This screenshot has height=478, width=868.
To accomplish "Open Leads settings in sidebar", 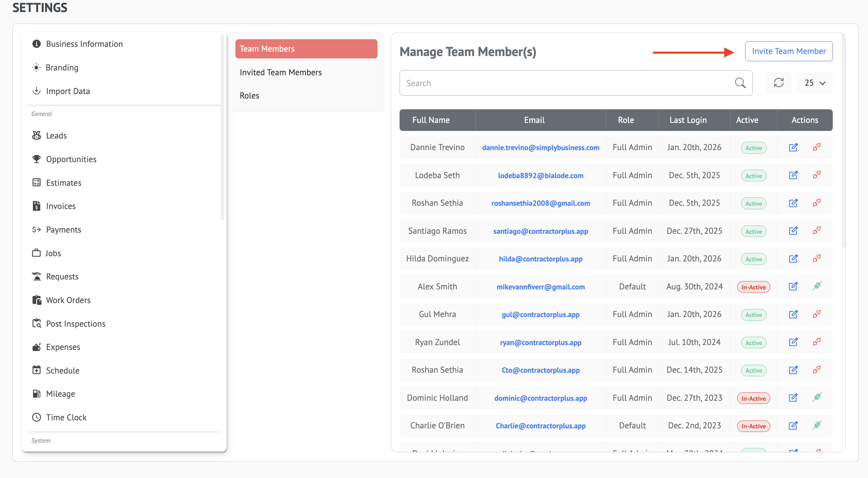I will click(x=56, y=136).
